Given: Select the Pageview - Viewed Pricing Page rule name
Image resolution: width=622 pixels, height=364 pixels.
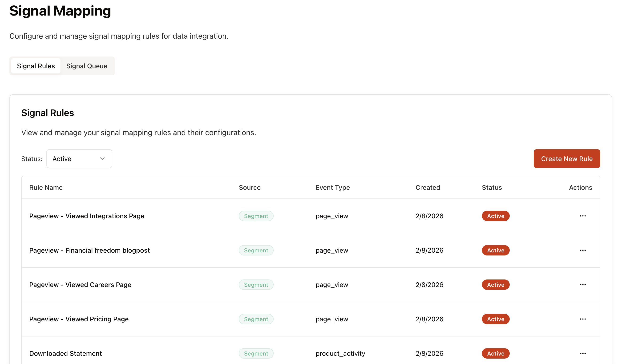Looking at the screenshot, I should [79, 319].
